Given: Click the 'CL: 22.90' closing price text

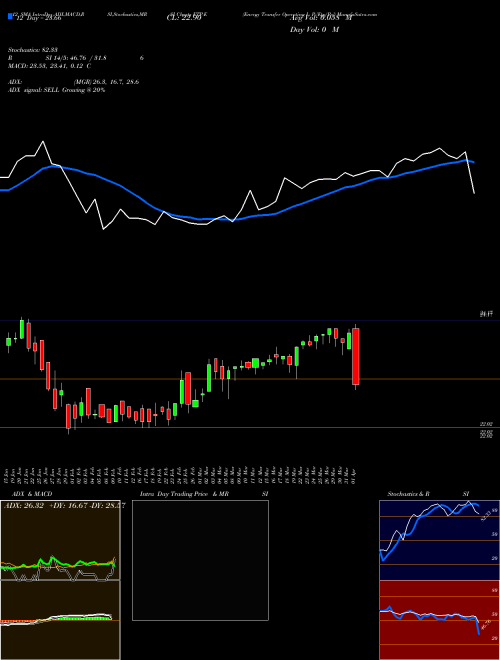Looking at the screenshot, I should [184, 19].
